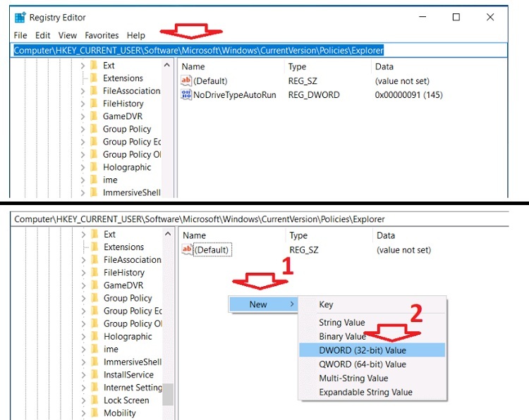Screen dimensions: 529x420
Task: Select GameDVR key label in bottom tree
Action: (123, 285)
